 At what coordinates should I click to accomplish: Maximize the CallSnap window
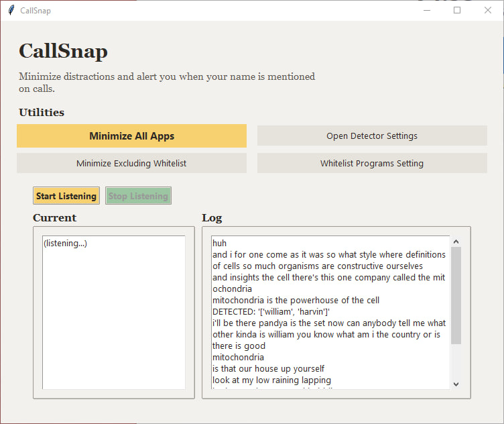pyautogui.click(x=457, y=10)
